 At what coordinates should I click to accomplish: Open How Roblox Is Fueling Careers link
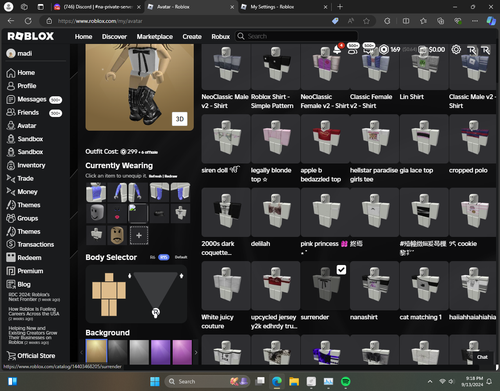coord(34,314)
